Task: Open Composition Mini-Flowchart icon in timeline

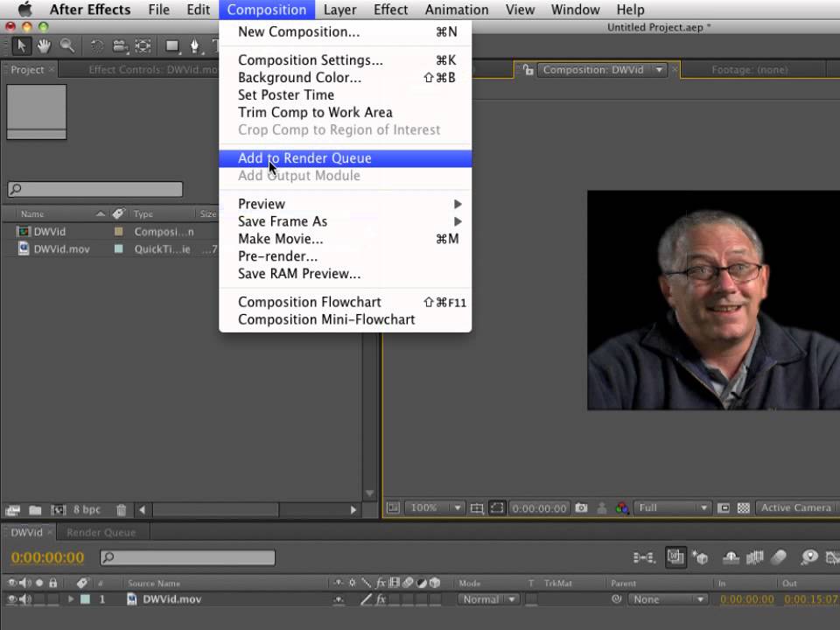Action: coord(643,557)
